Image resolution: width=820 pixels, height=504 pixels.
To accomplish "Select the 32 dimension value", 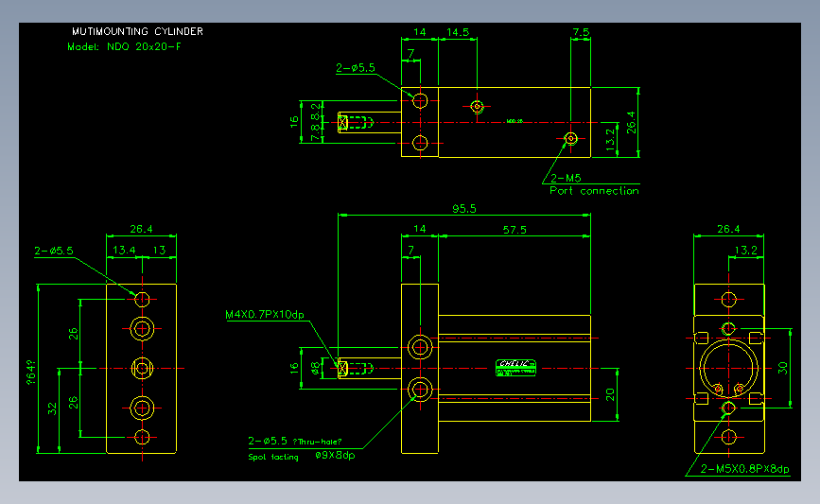I will (x=52, y=408).
